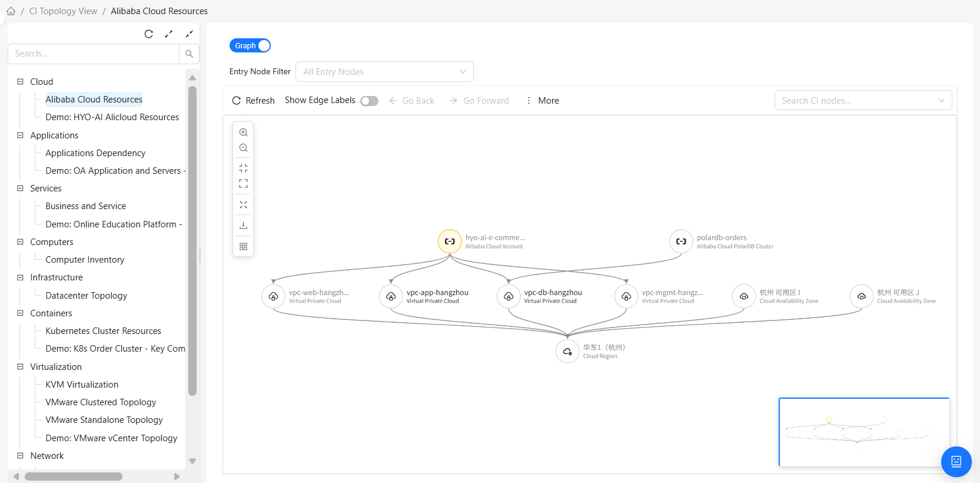Open Entry Node Filter dropdown
The image size is (980, 483).
[384, 72]
